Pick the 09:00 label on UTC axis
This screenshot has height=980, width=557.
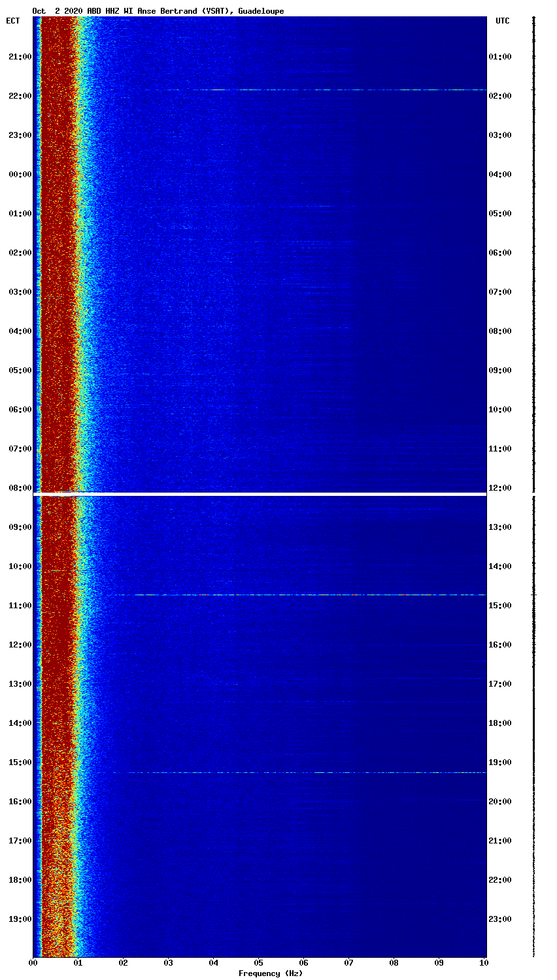coord(500,370)
